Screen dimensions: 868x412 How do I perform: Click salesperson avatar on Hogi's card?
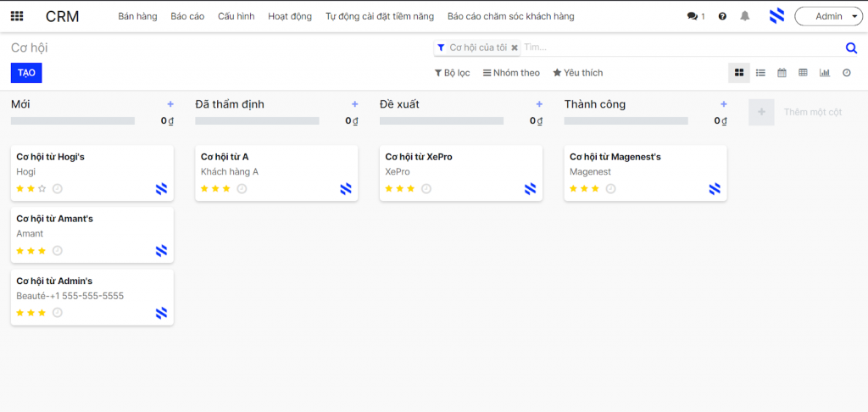[x=161, y=189]
